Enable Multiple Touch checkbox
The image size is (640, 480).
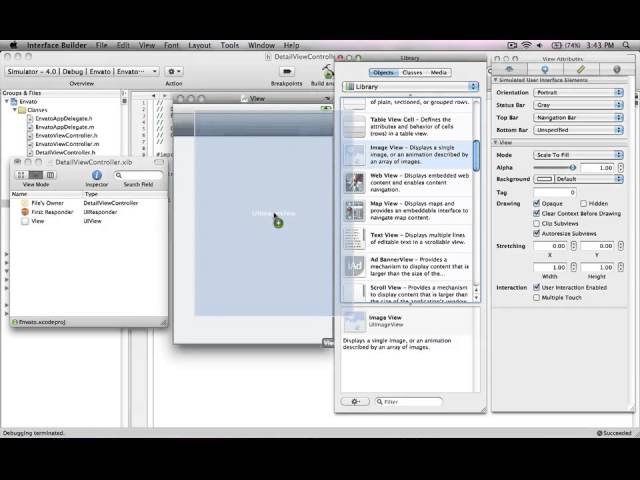[536, 298]
